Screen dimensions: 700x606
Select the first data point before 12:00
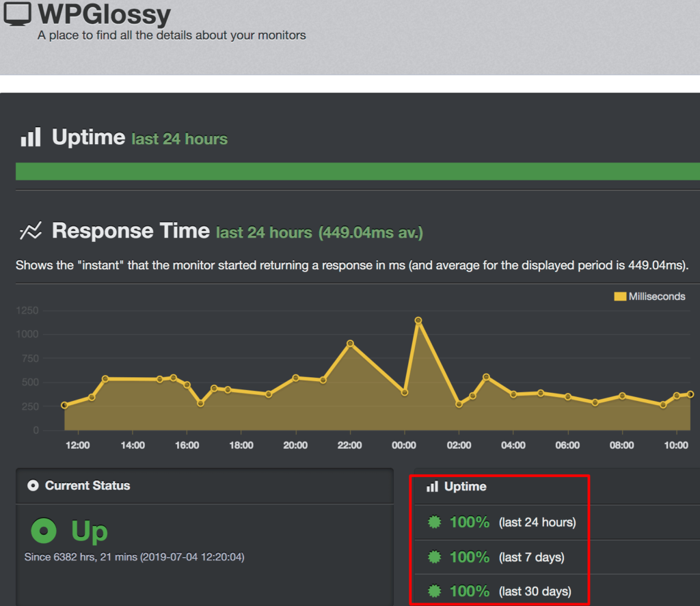pyautogui.click(x=65, y=405)
